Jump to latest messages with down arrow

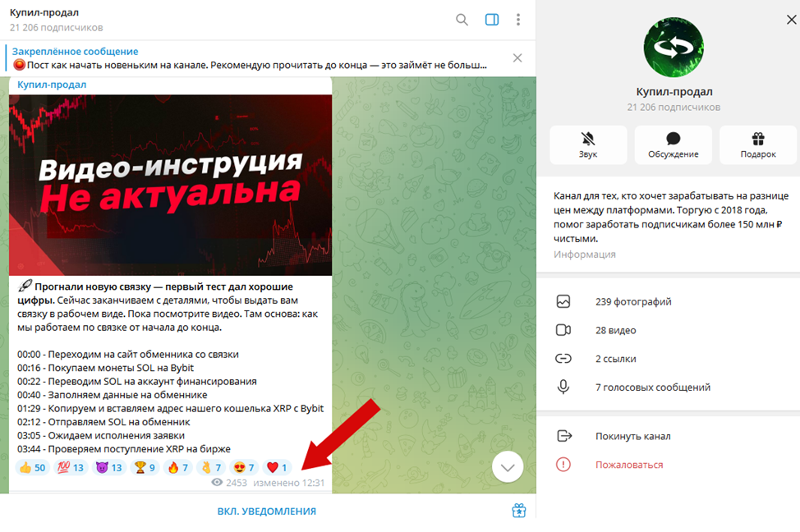508,467
